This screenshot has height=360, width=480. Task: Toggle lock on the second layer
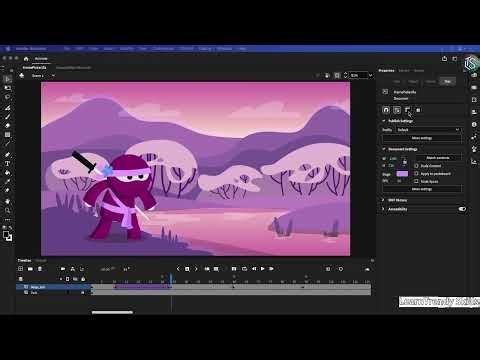coord(83,292)
